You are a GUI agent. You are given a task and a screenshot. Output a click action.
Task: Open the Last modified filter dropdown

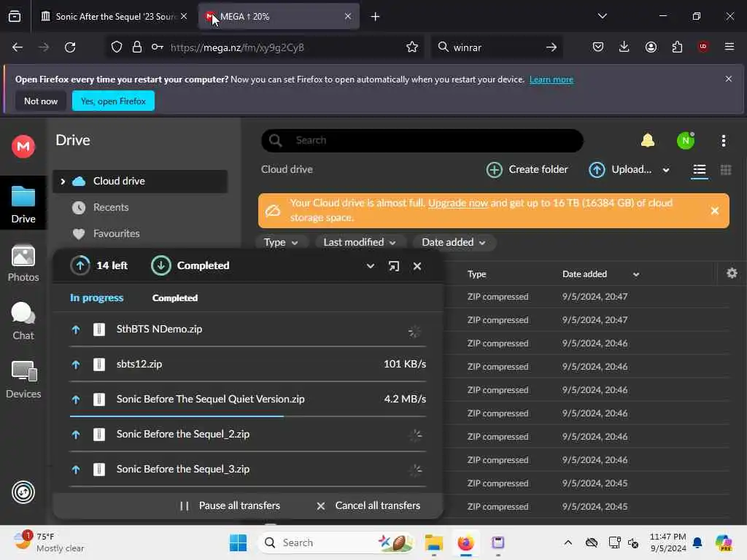[360, 242]
